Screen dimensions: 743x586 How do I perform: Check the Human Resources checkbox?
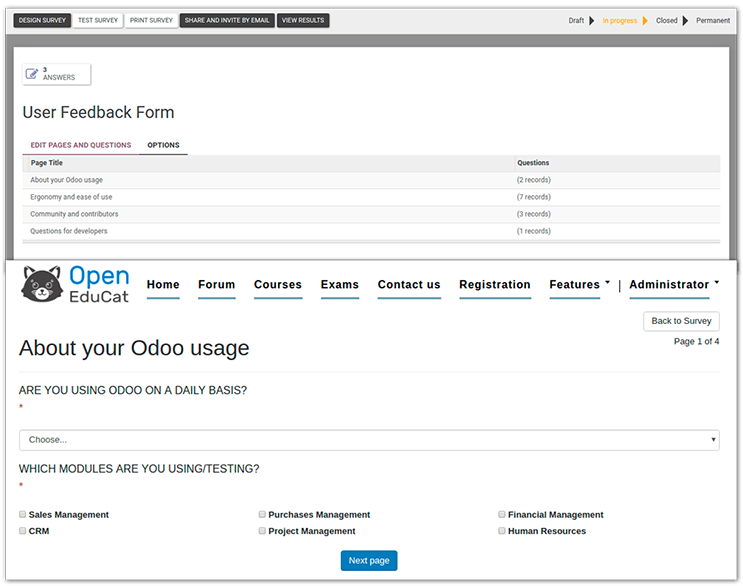click(502, 531)
